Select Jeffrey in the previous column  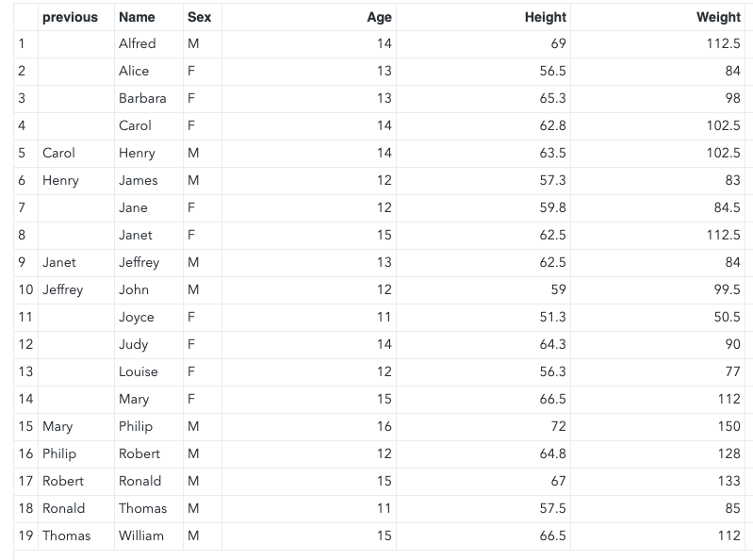[x=62, y=289]
